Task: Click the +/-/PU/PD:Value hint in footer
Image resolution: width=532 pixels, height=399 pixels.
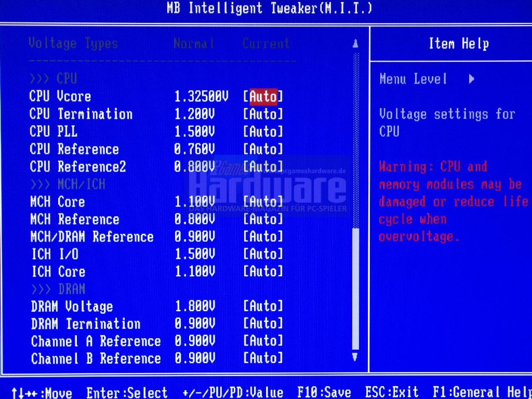Action: pos(233,392)
